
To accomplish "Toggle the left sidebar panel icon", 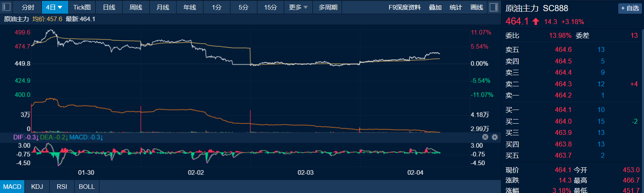I will point(7,7).
